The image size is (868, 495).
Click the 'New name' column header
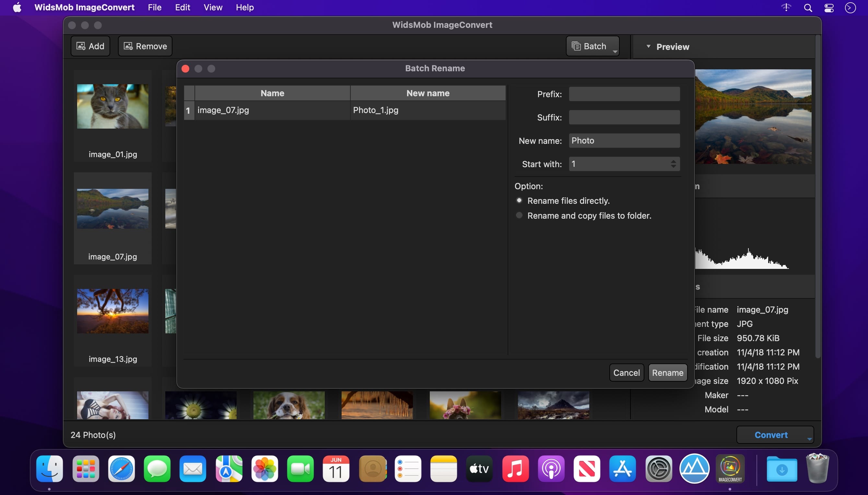coord(428,93)
